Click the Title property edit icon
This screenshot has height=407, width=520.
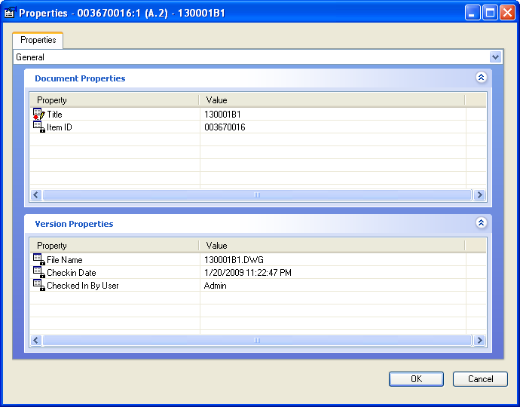coord(39,114)
